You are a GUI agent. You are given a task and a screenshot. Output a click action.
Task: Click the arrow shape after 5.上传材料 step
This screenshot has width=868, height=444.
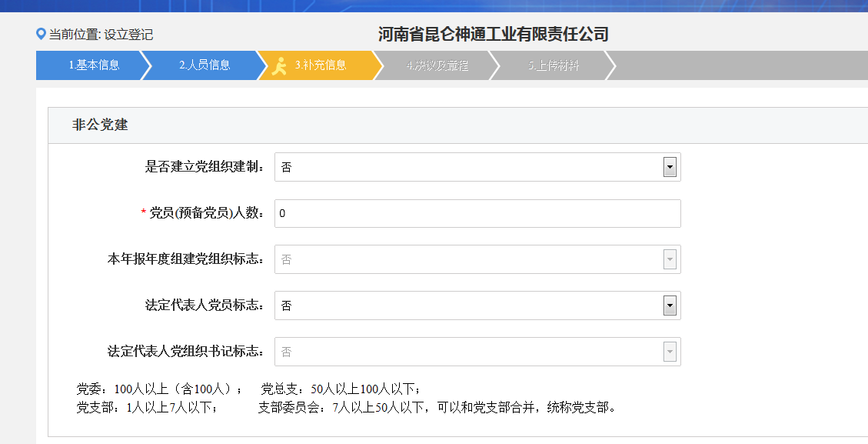pyautogui.click(x=610, y=65)
